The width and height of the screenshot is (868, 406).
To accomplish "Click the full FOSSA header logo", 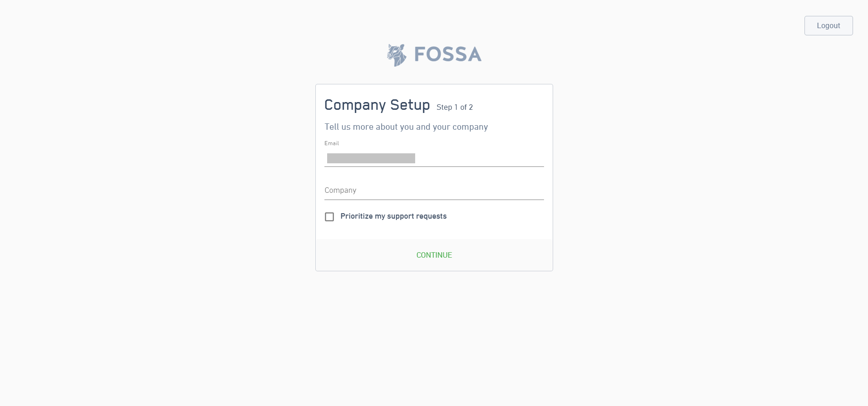I will click(x=433, y=54).
